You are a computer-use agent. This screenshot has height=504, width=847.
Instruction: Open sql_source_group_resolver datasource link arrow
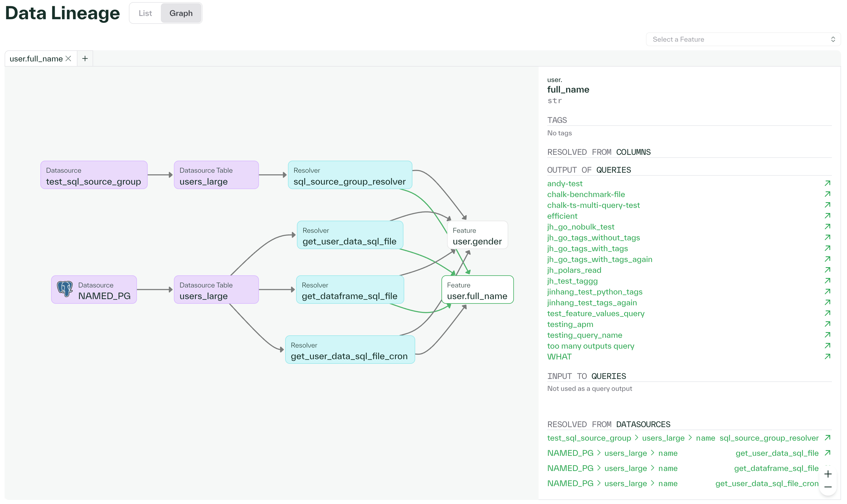click(828, 438)
